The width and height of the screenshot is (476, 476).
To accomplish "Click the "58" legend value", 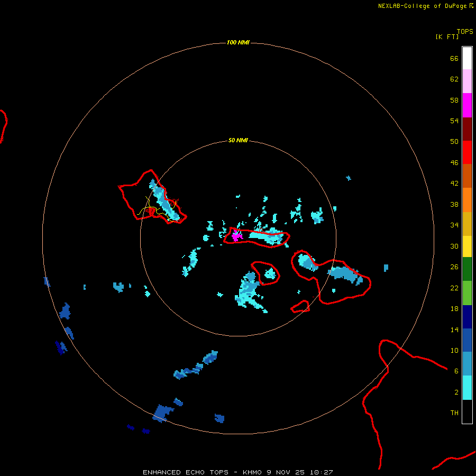I will point(454,100).
